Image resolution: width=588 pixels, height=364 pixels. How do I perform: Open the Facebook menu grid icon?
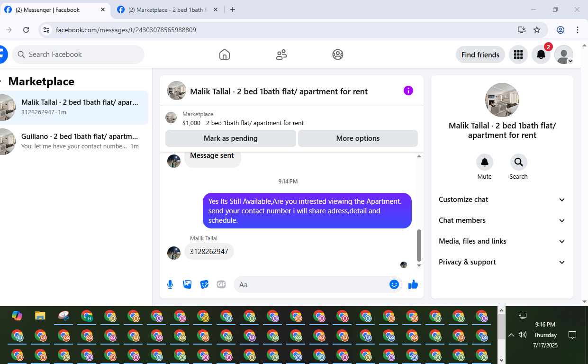[x=518, y=55]
